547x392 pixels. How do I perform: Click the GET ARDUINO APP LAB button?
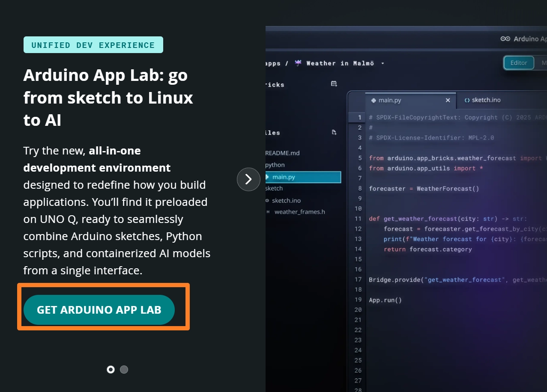99,310
